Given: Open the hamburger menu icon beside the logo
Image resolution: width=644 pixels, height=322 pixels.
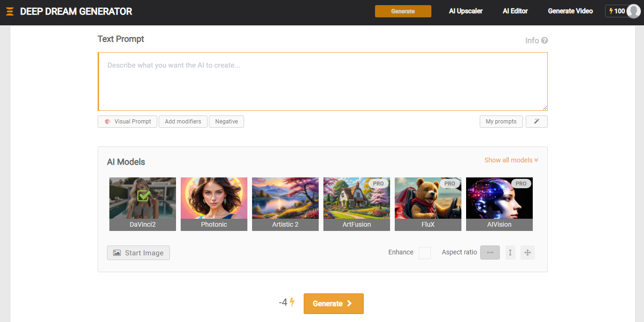Looking at the screenshot, I should coord(10,11).
